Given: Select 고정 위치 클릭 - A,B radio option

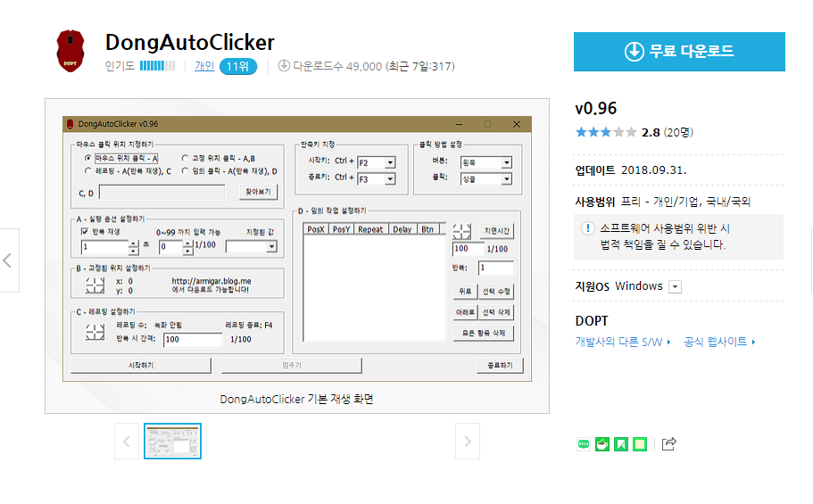Looking at the screenshot, I should point(185,158).
